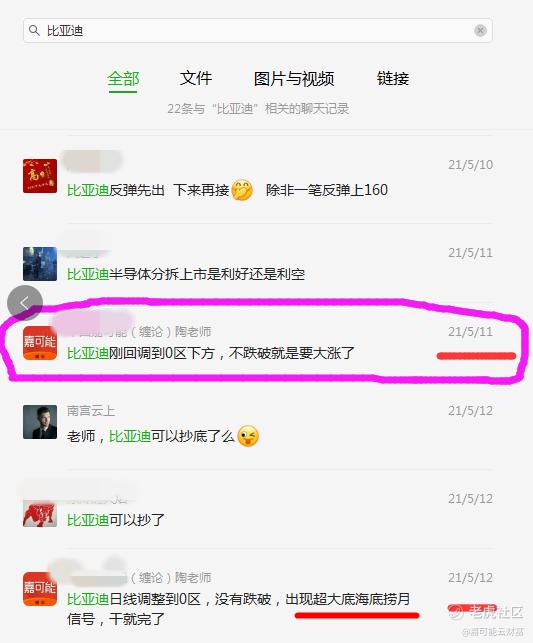The image size is (533, 643).
Task: Clear the search box text
Action: click(x=480, y=30)
